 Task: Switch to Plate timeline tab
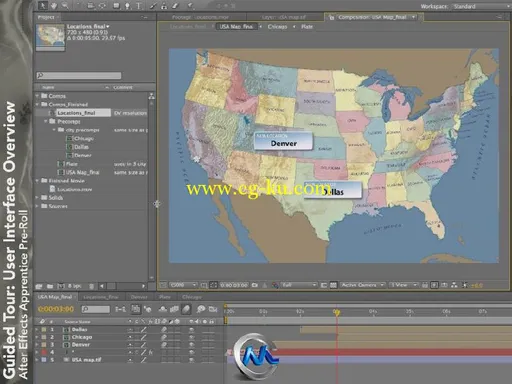165,297
